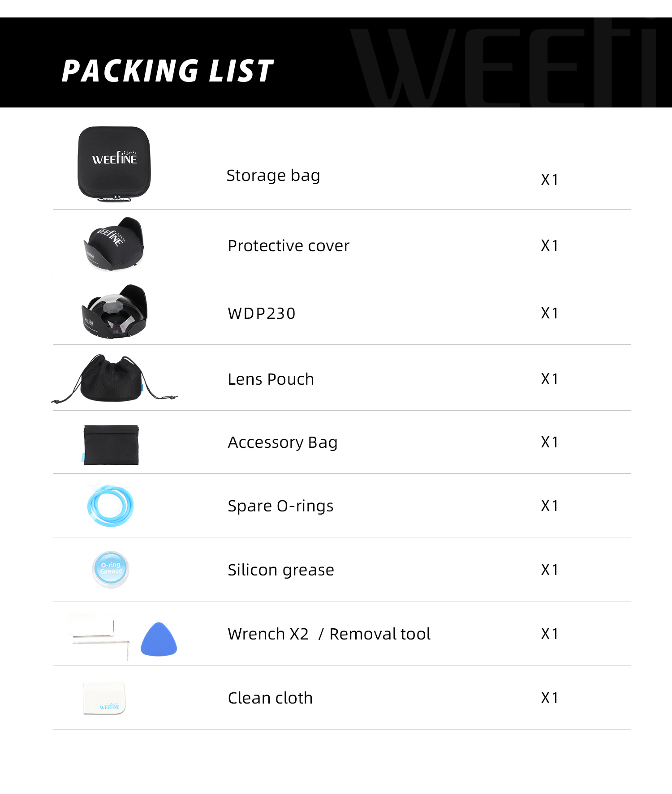The width and height of the screenshot is (672, 794).
Task: Click the black accessory bag image
Action: coord(111,445)
